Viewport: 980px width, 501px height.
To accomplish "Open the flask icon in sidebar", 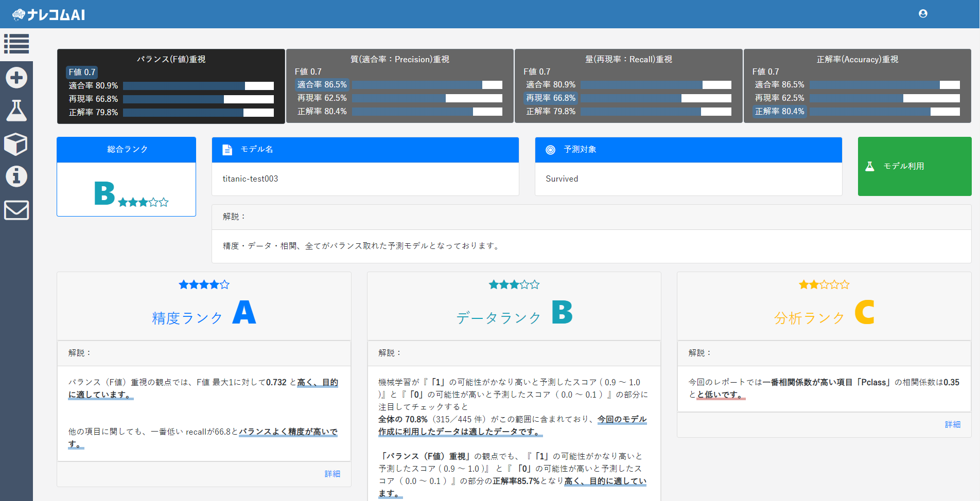I will pyautogui.click(x=16, y=111).
